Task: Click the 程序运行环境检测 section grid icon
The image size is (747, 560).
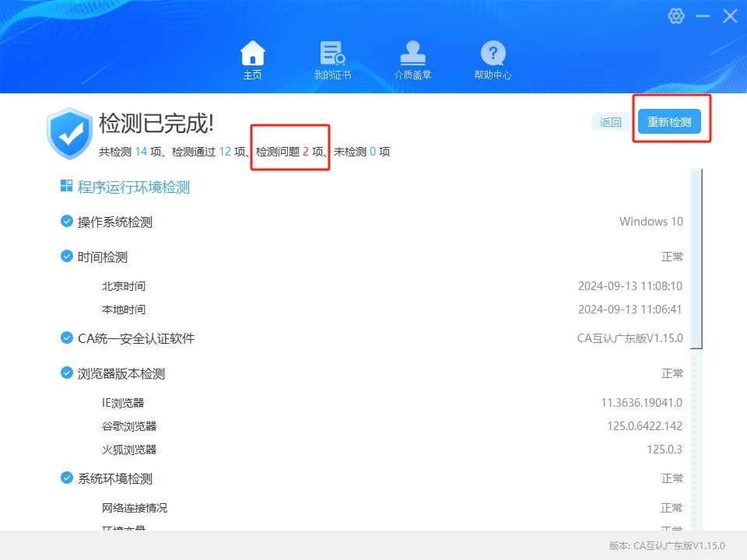Action: tap(67, 186)
